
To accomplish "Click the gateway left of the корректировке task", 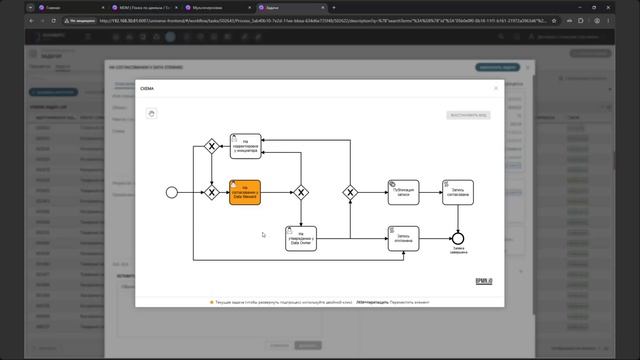I will pos(211,146).
